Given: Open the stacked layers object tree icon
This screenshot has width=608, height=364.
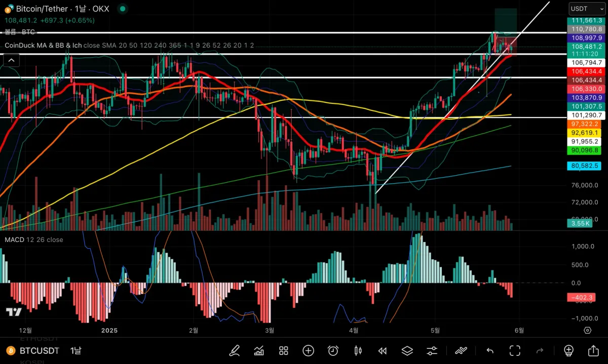Looking at the screenshot, I should pyautogui.click(x=407, y=350).
